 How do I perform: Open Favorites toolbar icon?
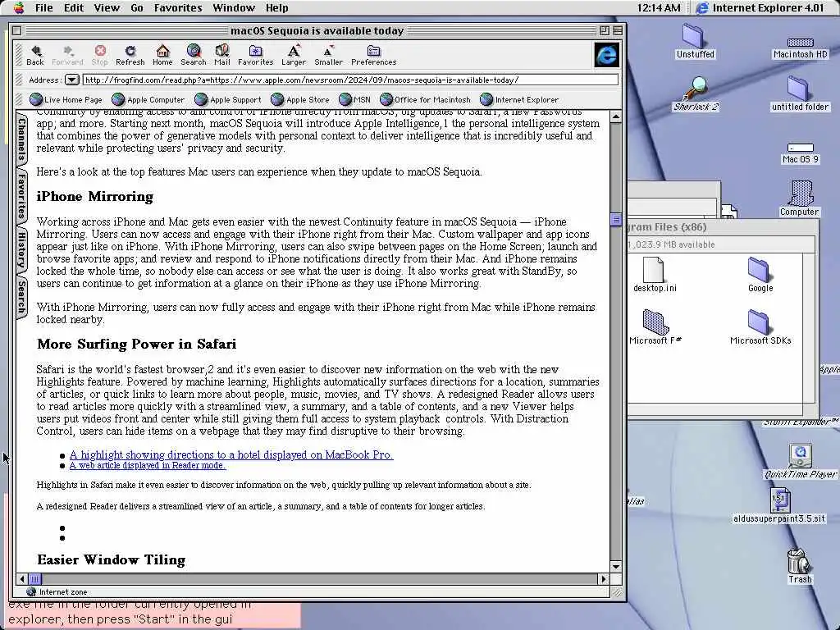pyautogui.click(x=256, y=55)
